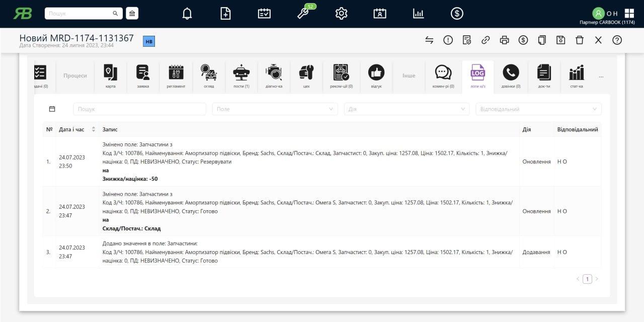Viewport: 644px width, 322px height.
Task: Switch to the діагно-ка tab
Action: [x=274, y=76]
